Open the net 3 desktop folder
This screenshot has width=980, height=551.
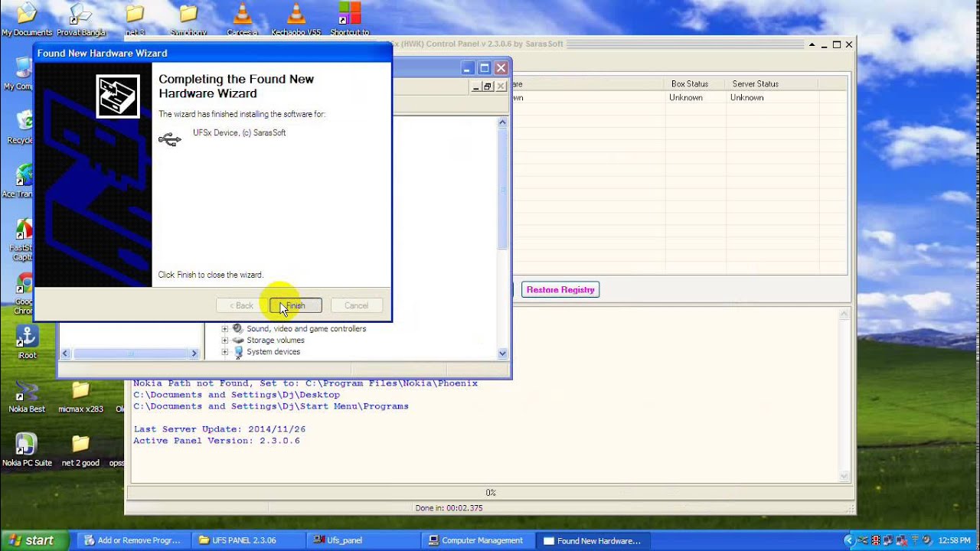[x=135, y=19]
